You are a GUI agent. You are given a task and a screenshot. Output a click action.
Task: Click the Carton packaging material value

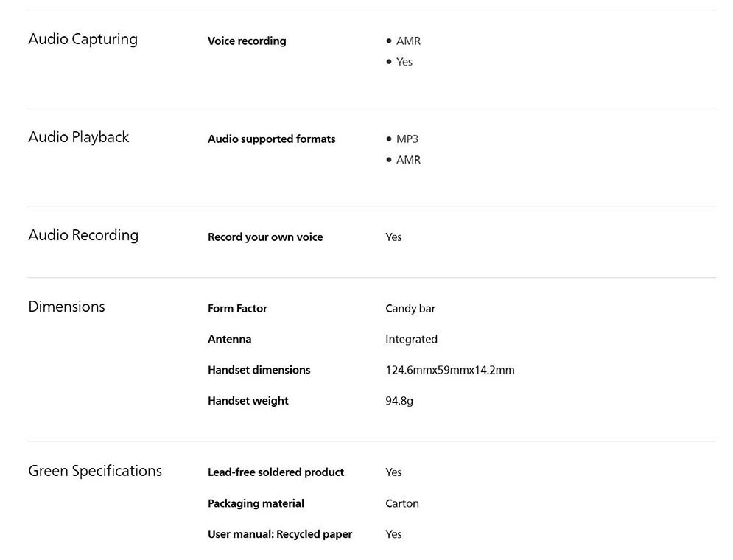coord(401,504)
